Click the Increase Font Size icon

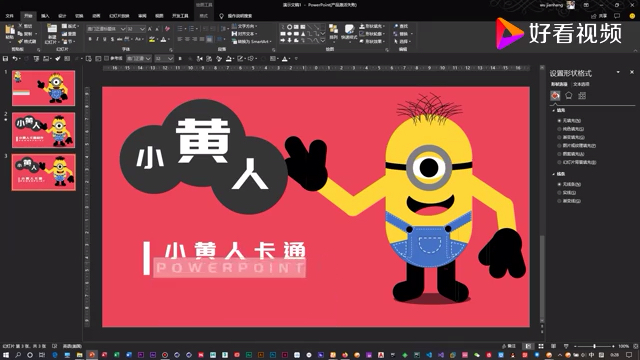click(x=150, y=29)
